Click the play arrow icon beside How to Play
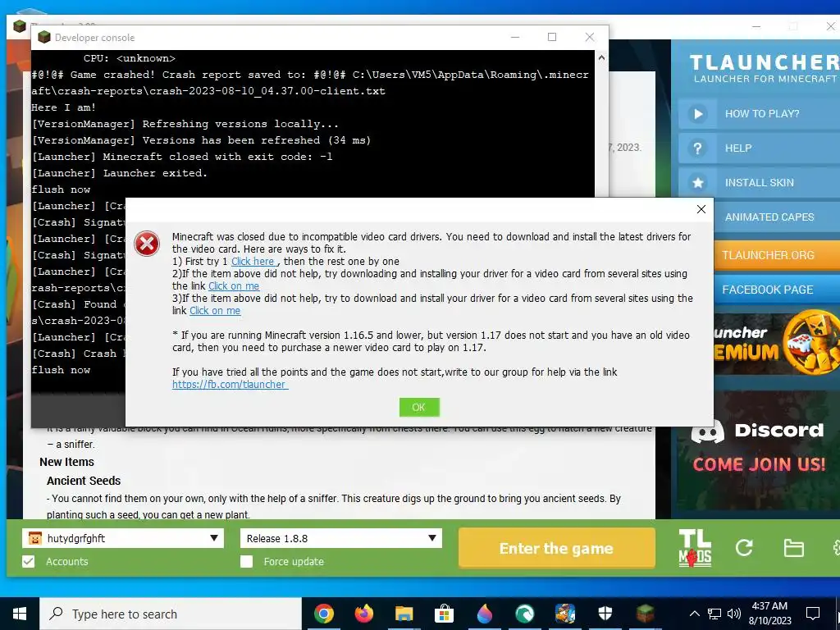The height and width of the screenshot is (630, 840). 697,113
